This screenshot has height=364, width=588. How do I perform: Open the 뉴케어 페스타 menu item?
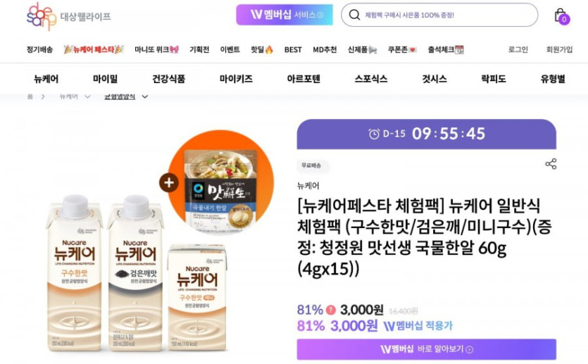(x=94, y=49)
